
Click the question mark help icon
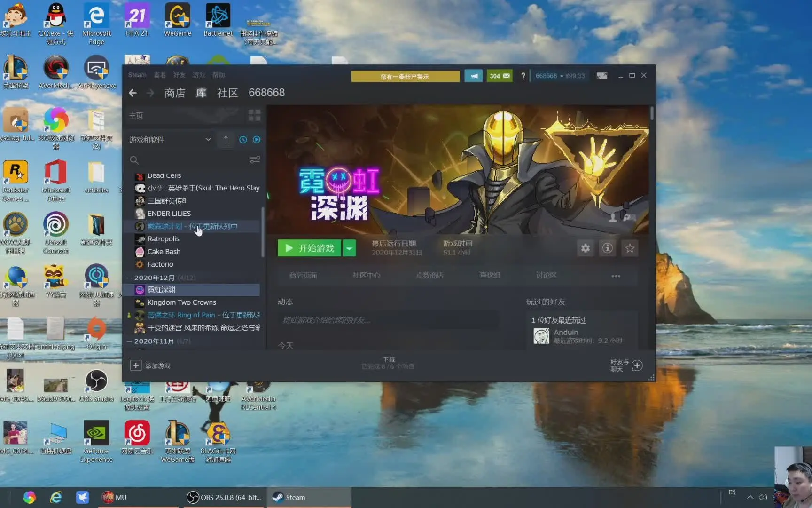(x=523, y=76)
